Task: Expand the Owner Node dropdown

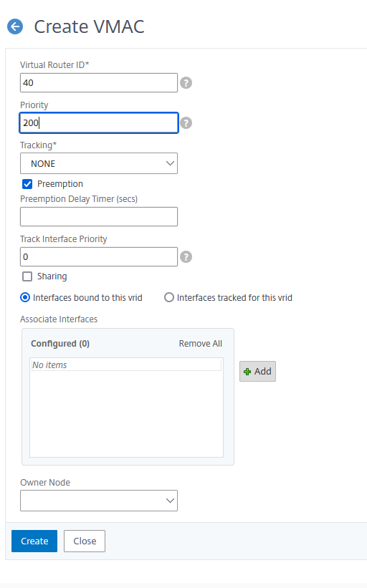Action: (x=99, y=500)
